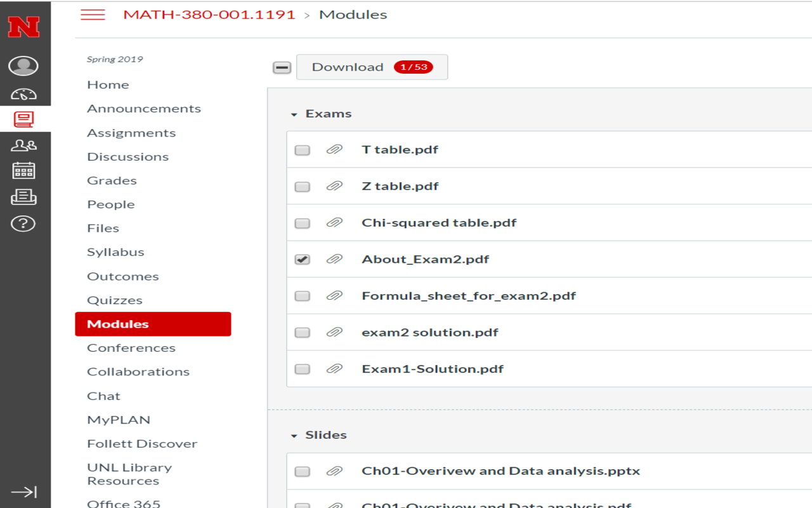The height and width of the screenshot is (508, 812).
Task: Go to the Syllabus page
Action: click(x=115, y=251)
